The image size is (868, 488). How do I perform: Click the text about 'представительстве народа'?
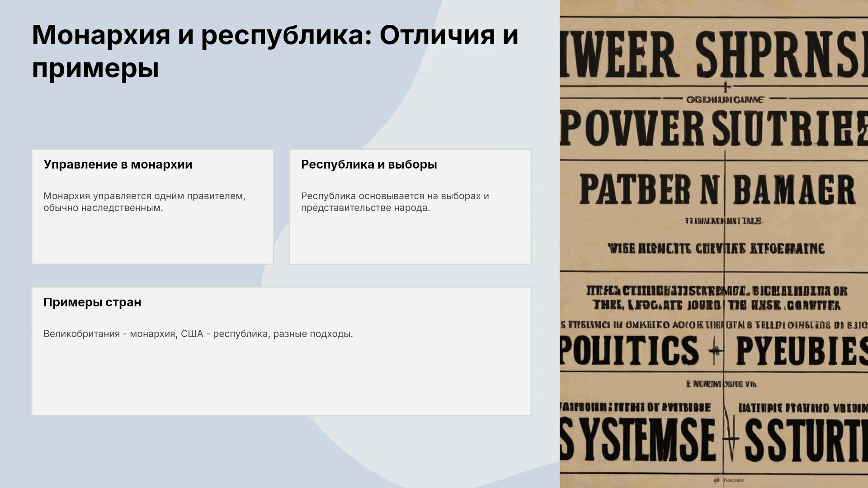pos(365,208)
